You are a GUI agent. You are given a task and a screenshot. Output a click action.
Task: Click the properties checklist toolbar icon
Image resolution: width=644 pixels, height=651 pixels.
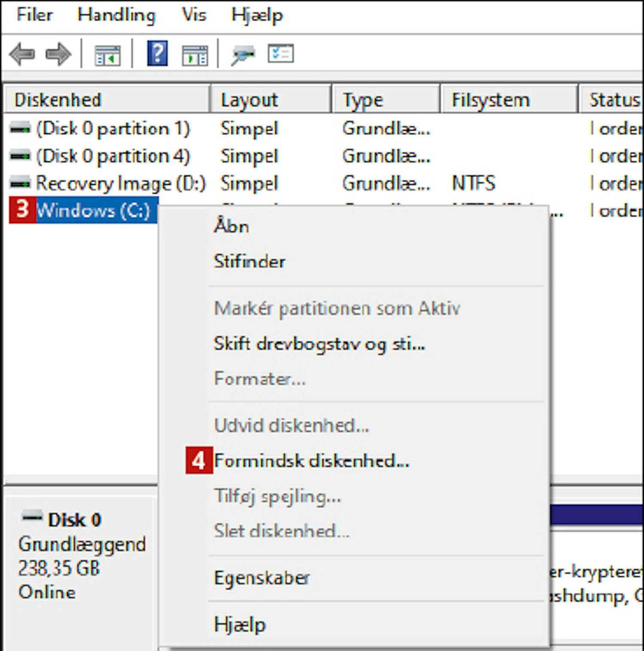point(281,54)
